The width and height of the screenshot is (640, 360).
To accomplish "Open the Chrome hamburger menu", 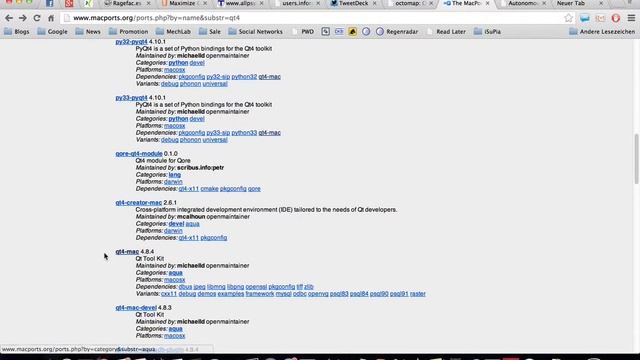I will coord(631,18).
